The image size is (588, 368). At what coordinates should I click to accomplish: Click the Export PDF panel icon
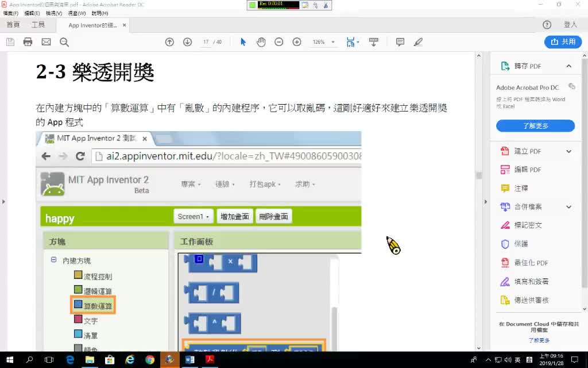point(505,66)
